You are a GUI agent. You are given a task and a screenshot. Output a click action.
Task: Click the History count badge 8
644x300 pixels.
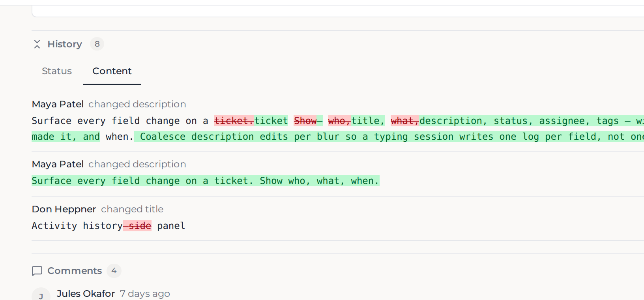click(x=97, y=44)
